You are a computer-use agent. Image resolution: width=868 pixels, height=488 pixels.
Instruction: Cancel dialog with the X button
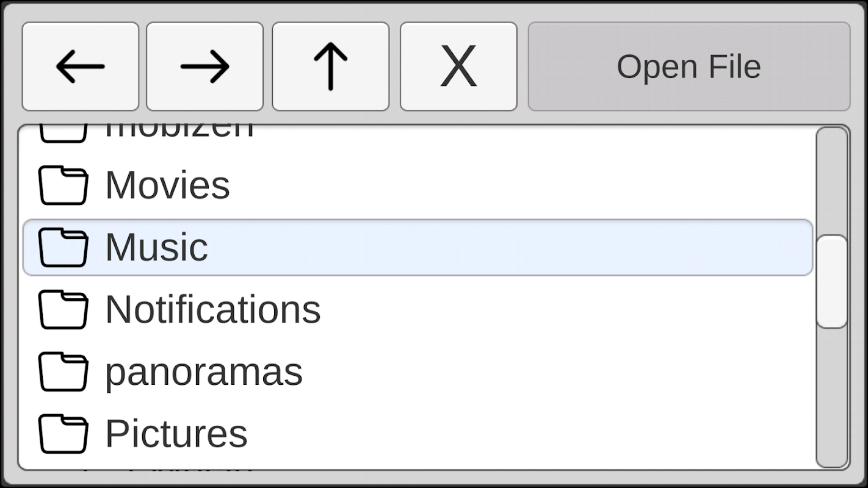pos(458,66)
